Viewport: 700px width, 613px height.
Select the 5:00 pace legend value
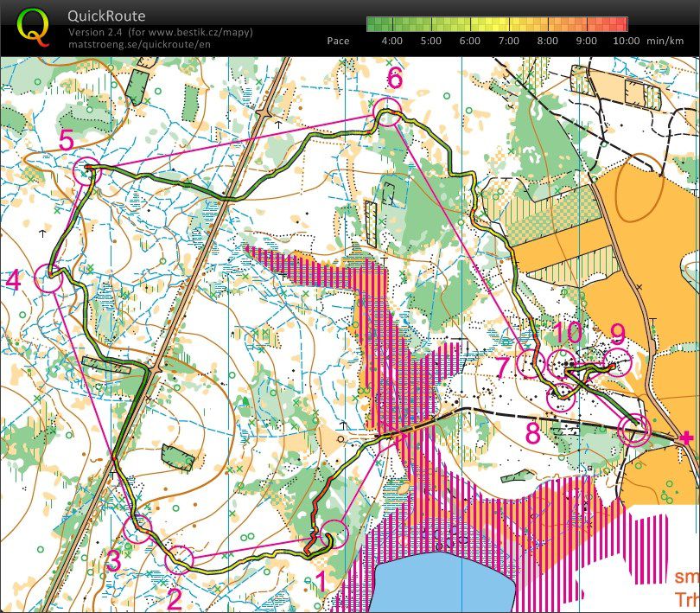(431, 41)
